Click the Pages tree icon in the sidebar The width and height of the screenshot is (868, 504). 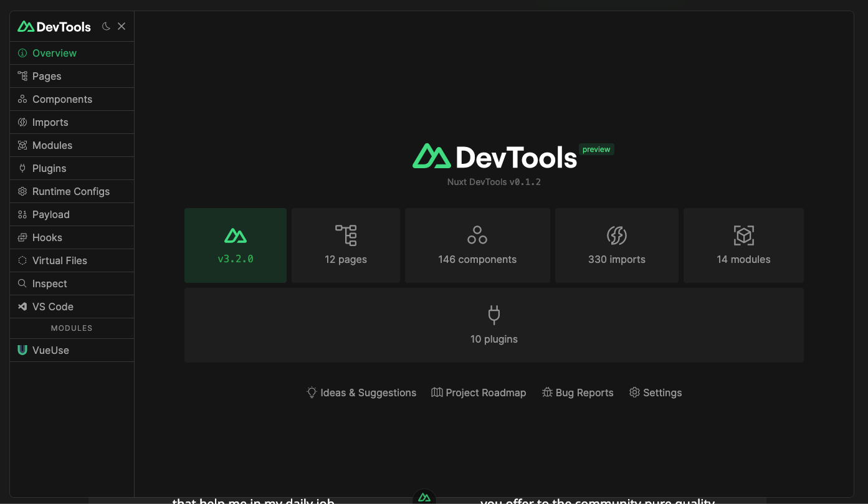(22, 76)
